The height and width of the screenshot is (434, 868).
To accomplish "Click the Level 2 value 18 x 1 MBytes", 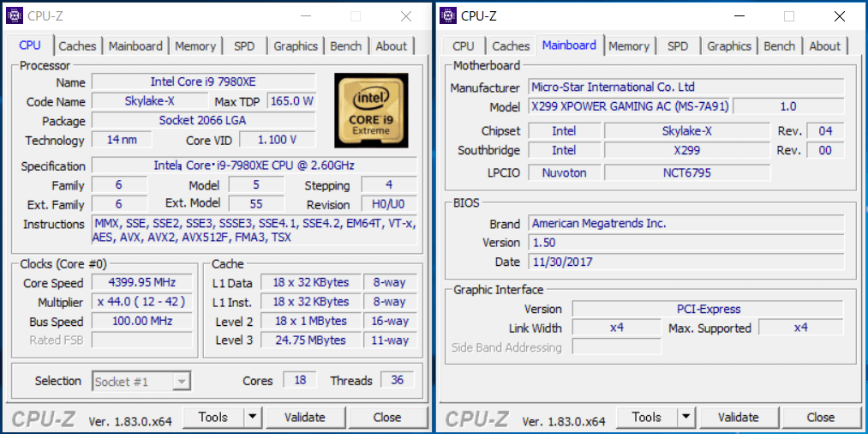I will (311, 321).
